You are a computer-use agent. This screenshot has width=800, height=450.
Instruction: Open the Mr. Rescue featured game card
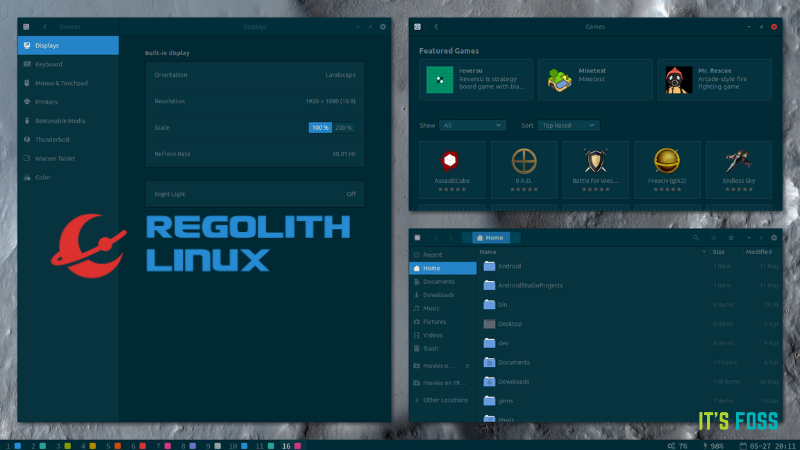point(715,80)
